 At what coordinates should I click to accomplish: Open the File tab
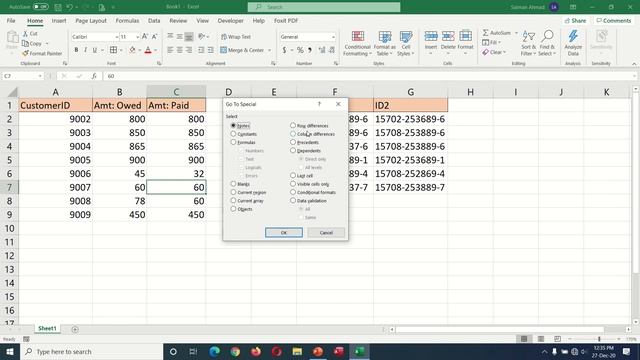(11, 20)
